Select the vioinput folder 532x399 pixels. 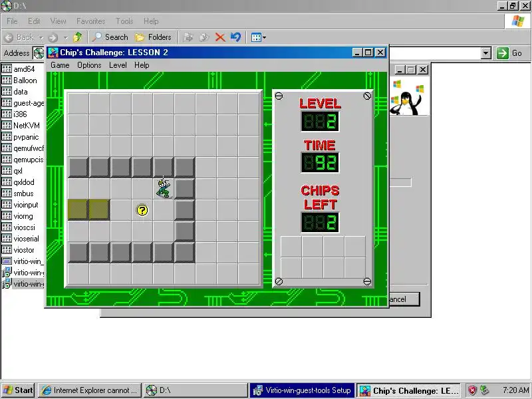tap(21, 205)
